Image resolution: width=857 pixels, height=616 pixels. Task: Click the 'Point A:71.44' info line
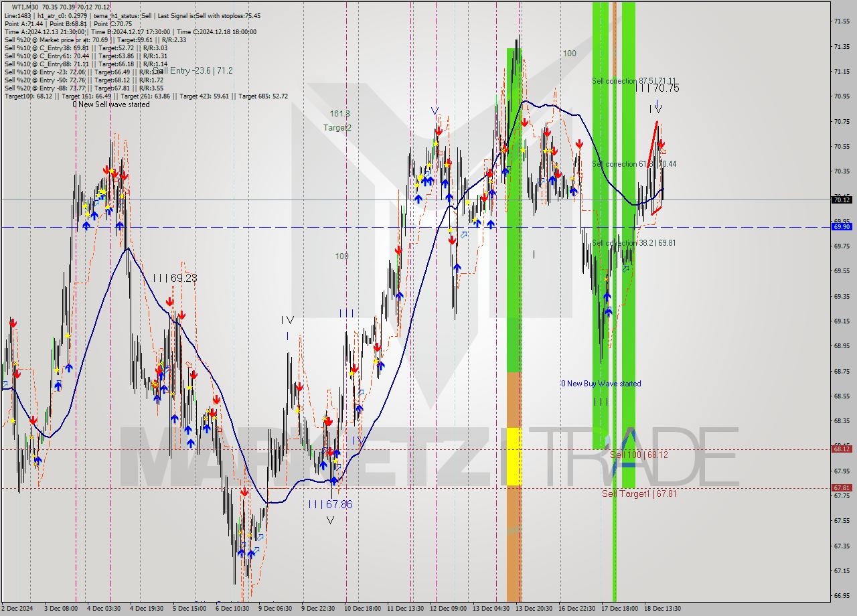[x=69, y=23]
